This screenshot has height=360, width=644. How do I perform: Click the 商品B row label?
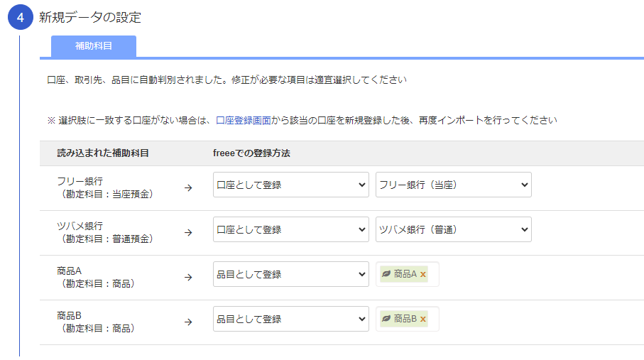click(69, 315)
